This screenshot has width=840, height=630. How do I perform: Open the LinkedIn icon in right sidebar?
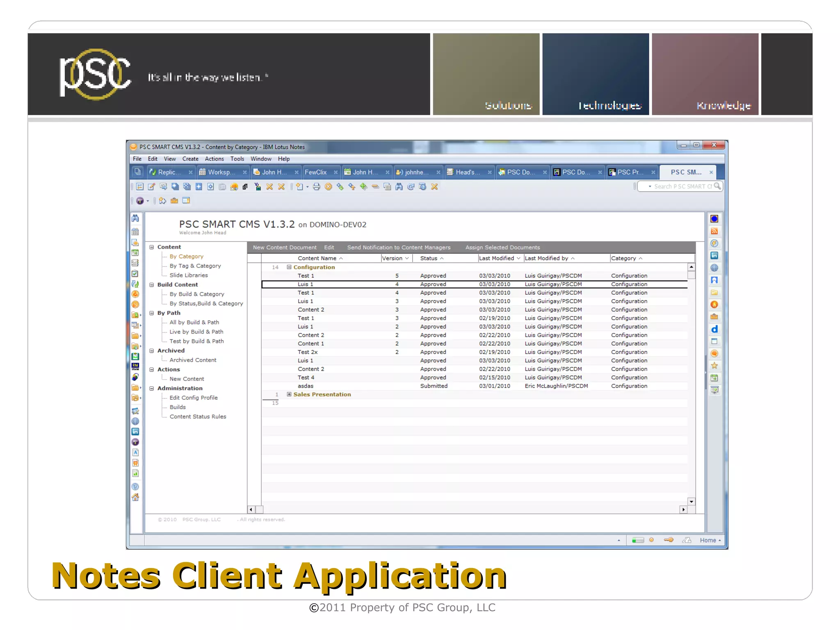[714, 255]
